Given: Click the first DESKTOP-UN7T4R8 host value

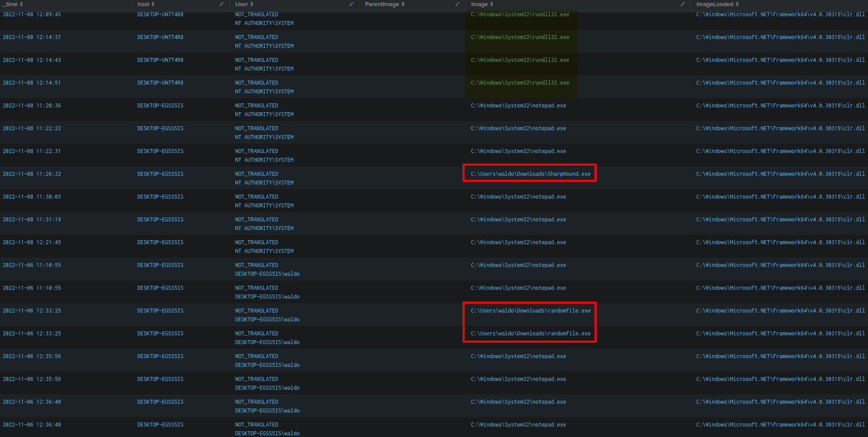Looking at the screenshot, I should tap(160, 14).
